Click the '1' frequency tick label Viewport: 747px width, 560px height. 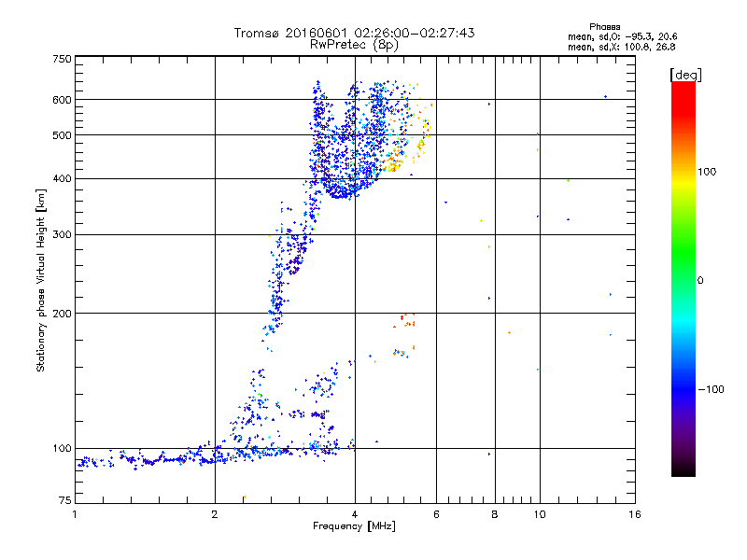point(75,514)
